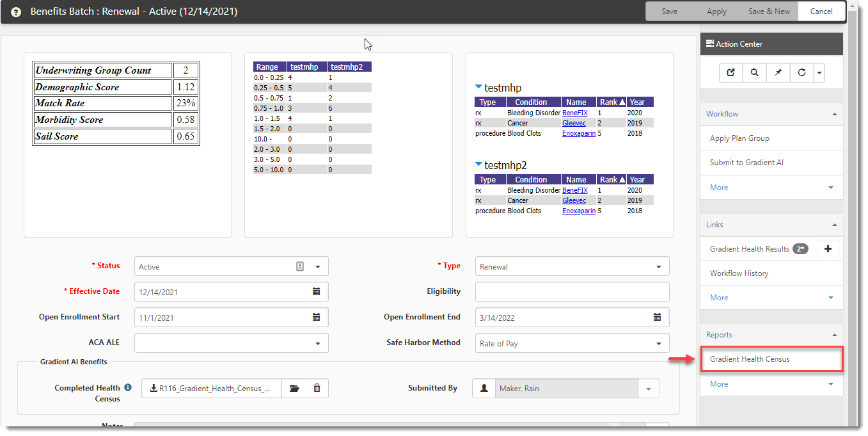Open the Type dropdown showing Renewal
The width and height of the screenshot is (868, 436).
tap(658, 267)
